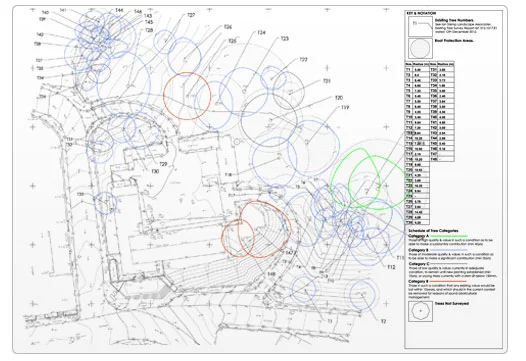Click the T33 tree label
The width and height of the screenshot is (526, 361).
[x=80, y=194]
